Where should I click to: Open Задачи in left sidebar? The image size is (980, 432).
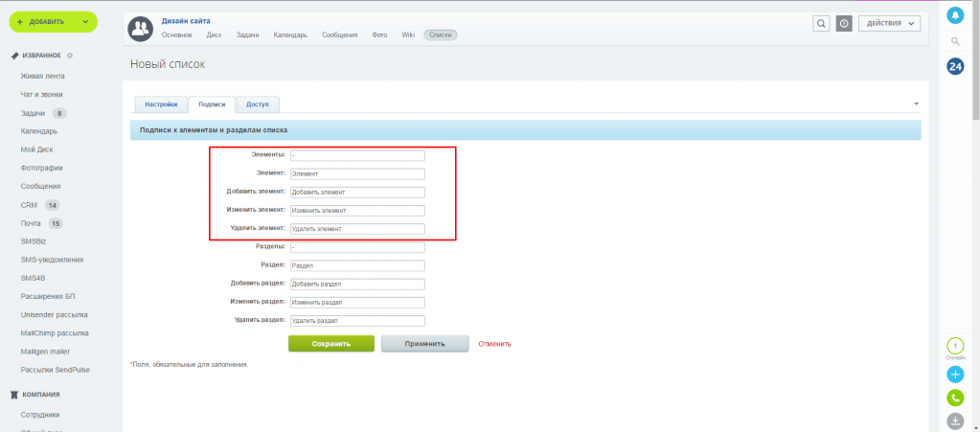point(33,113)
